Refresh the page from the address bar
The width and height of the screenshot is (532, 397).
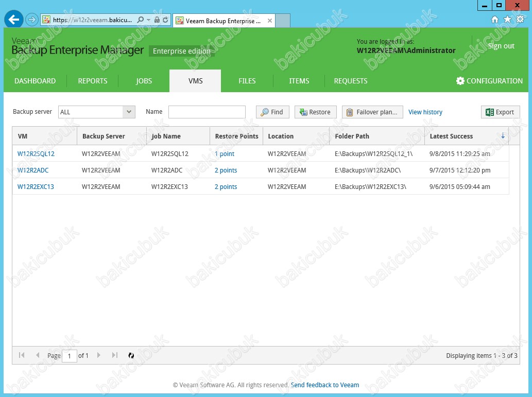click(x=165, y=20)
